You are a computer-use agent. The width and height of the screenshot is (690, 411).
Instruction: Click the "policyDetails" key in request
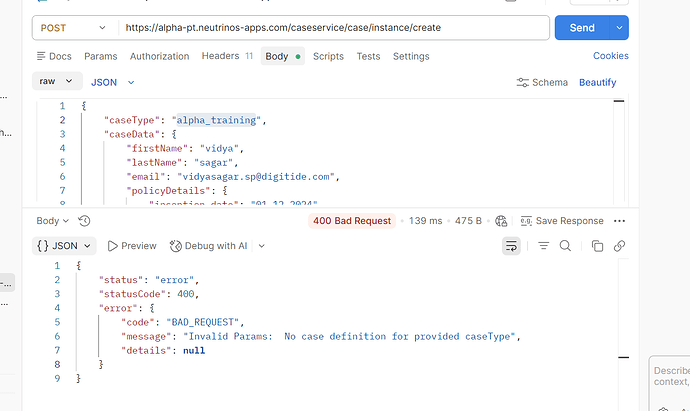click(x=168, y=191)
